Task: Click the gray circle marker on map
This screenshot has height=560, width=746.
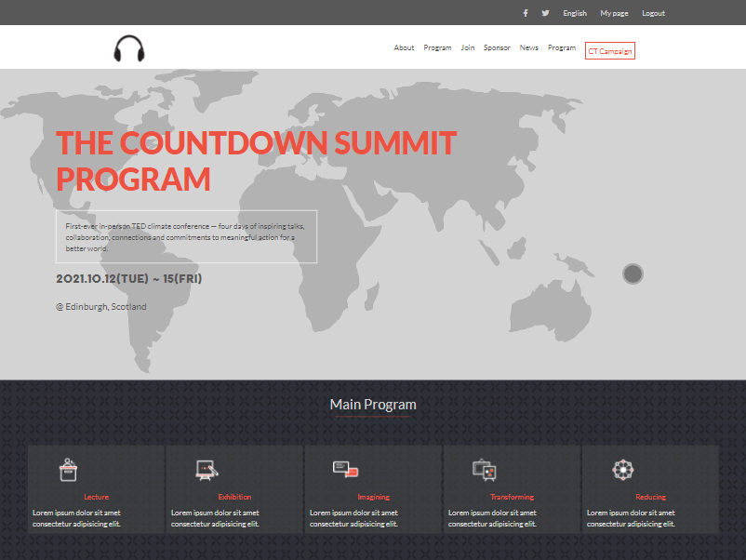Action: [633, 273]
